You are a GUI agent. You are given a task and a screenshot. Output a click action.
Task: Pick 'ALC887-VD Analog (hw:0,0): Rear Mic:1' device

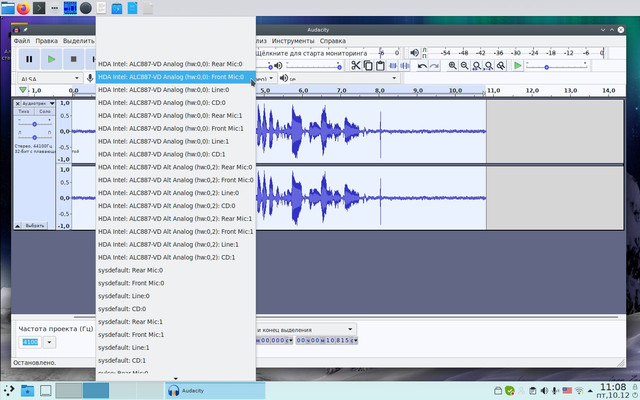[176, 116]
